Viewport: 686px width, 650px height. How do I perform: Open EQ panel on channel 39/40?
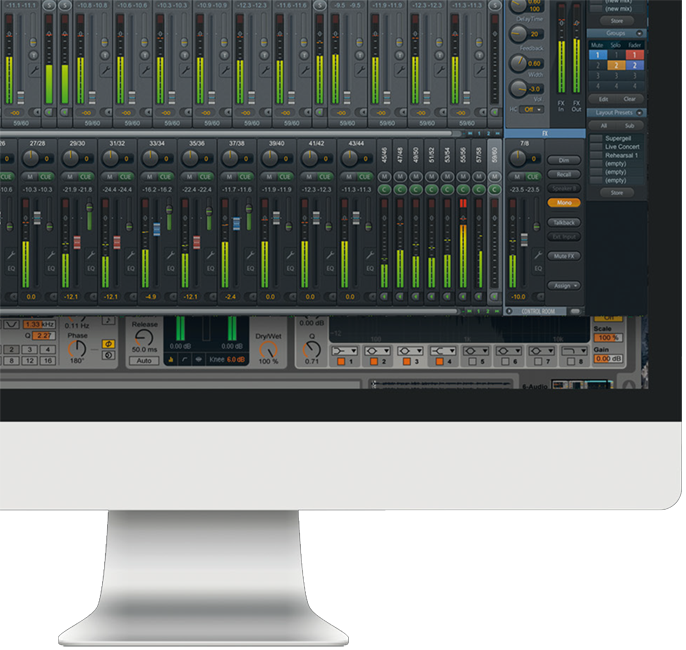click(x=290, y=268)
